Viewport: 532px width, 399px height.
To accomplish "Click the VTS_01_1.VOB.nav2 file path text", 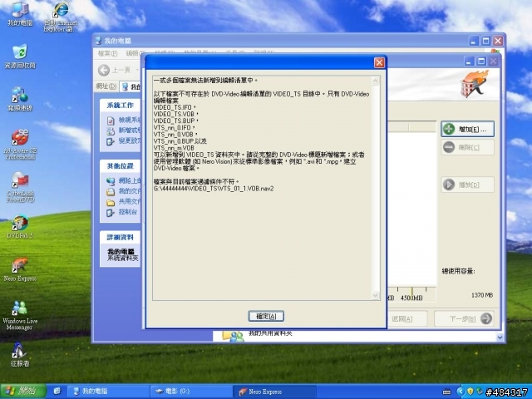I will coord(214,189).
